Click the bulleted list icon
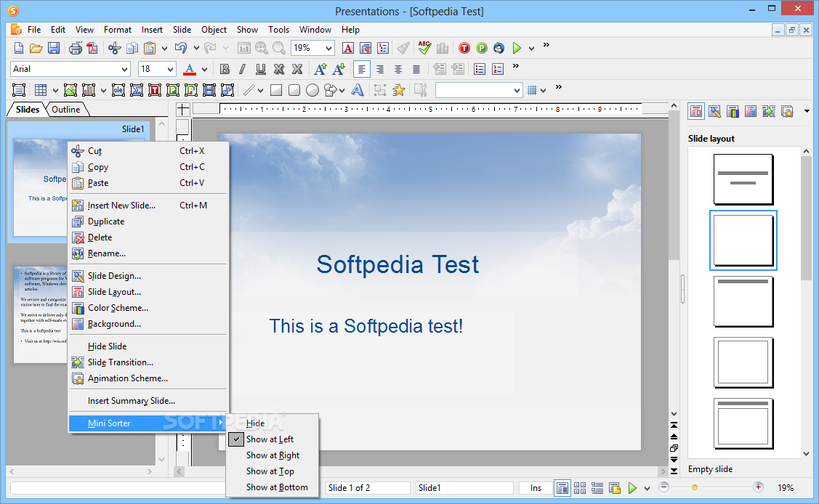This screenshot has height=504, width=819. 480,69
